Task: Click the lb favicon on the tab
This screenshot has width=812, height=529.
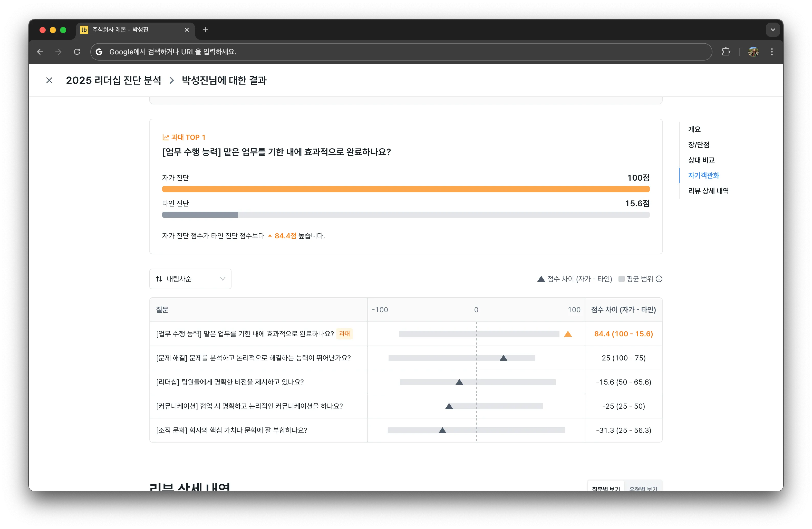Action: tap(84, 30)
